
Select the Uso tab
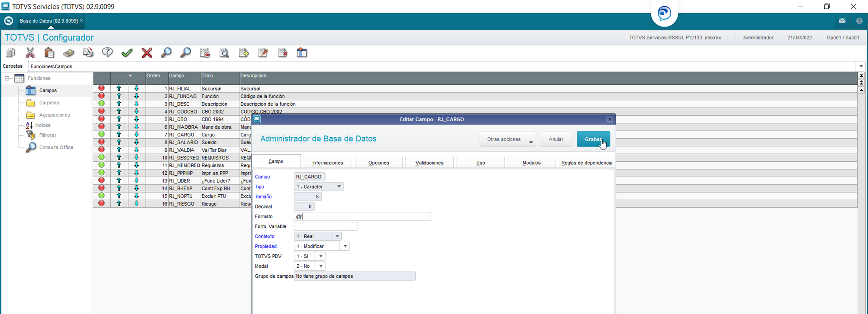tap(481, 162)
